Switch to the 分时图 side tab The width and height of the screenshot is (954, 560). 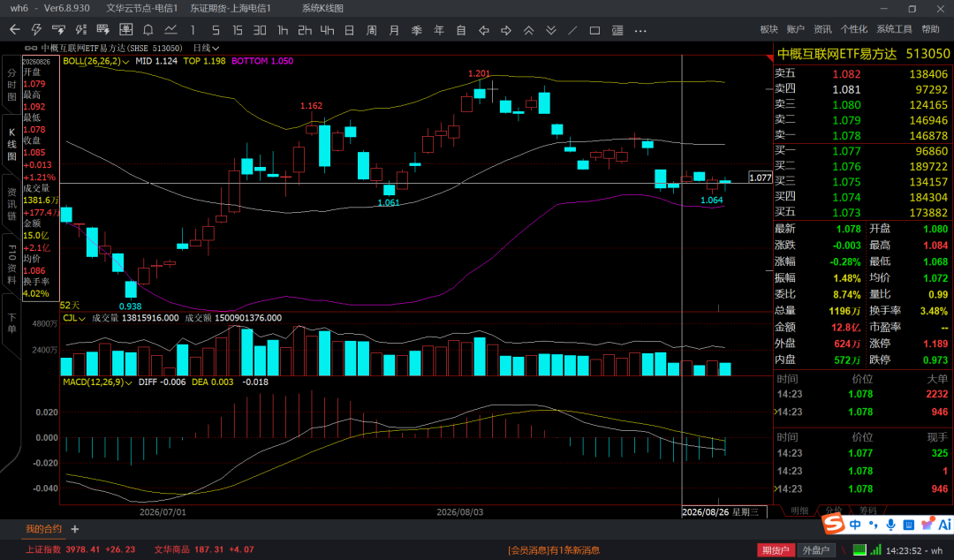tap(11, 85)
